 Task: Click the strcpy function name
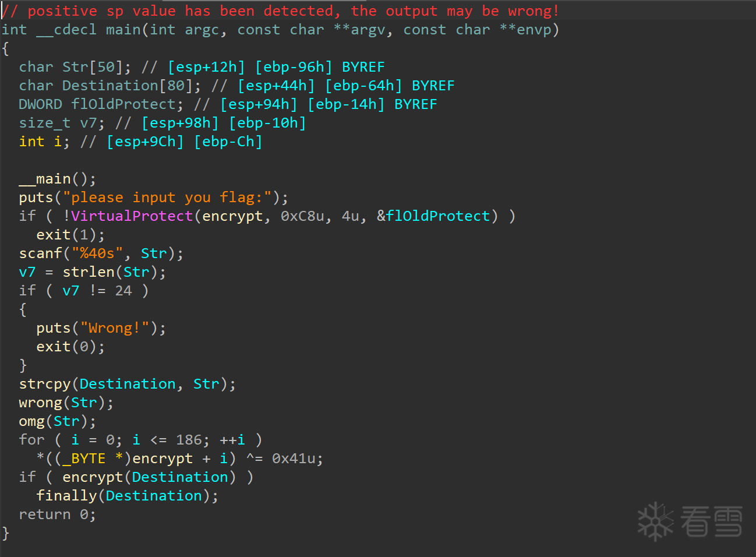pyautogui.click(x=45, y=384)
